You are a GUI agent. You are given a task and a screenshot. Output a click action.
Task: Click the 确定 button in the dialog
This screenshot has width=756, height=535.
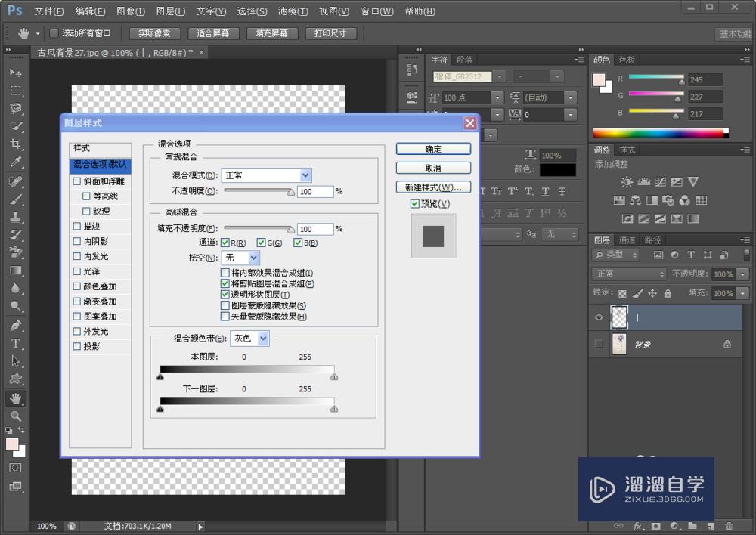pyautogui.click(x=433, y=149)
